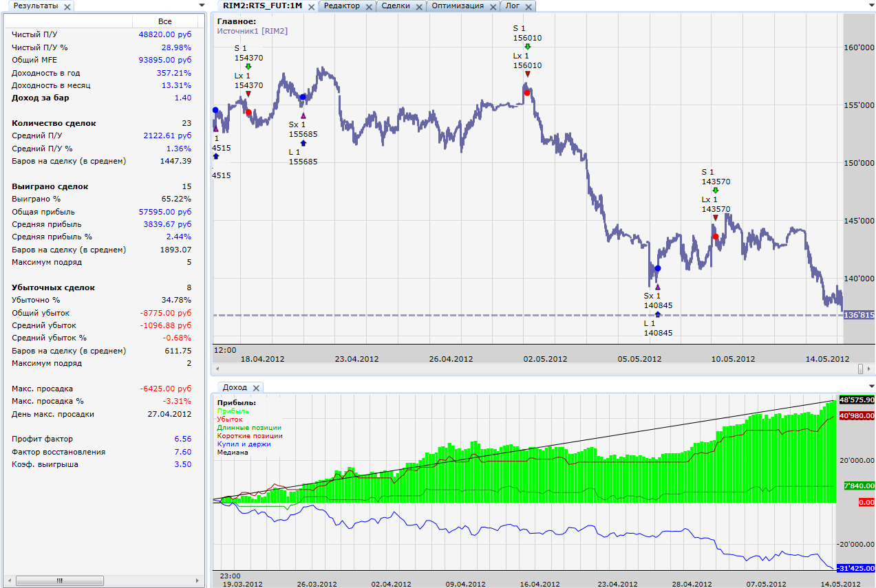
Task: Click green short arrow under S 1 154370
Action: (x=248, y=67)
